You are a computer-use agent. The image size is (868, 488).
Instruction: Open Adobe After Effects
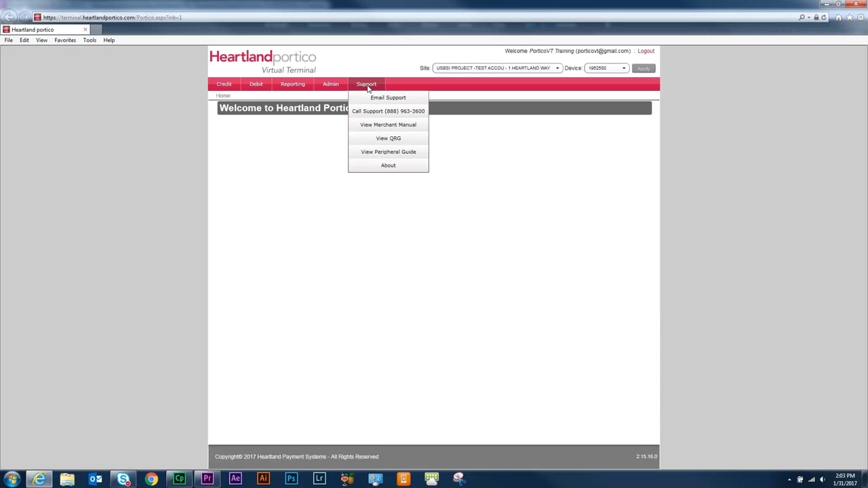click(235, 479)
